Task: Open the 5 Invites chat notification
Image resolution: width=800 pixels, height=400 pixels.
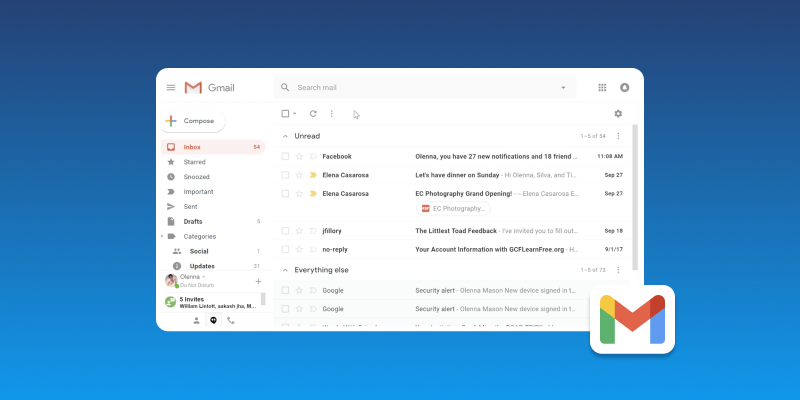Action: point(212,303)
